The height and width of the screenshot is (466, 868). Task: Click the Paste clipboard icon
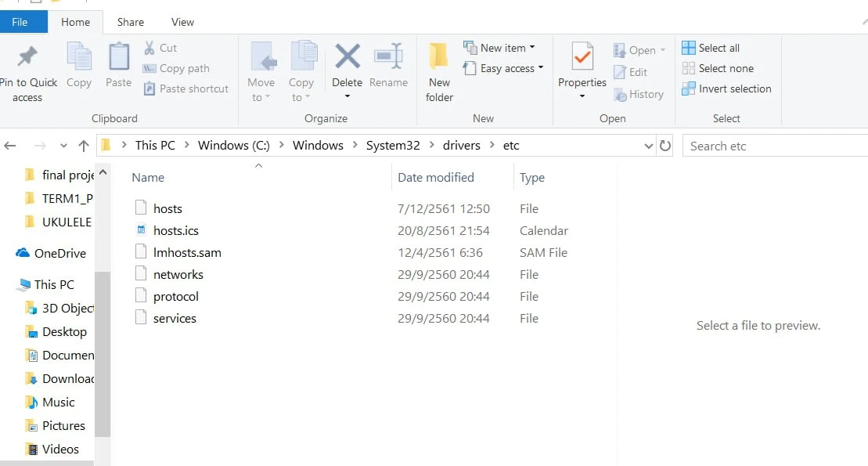(118, 56)
